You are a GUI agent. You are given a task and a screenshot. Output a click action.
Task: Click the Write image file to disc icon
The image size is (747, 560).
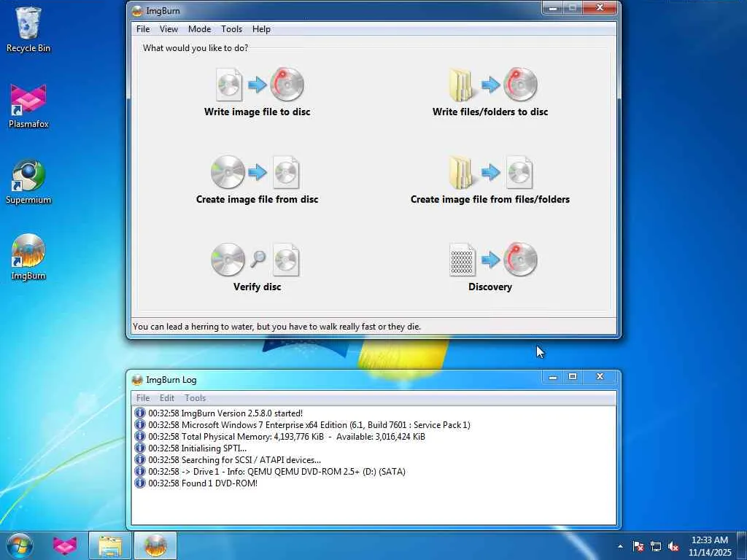(x=260, y=85)
